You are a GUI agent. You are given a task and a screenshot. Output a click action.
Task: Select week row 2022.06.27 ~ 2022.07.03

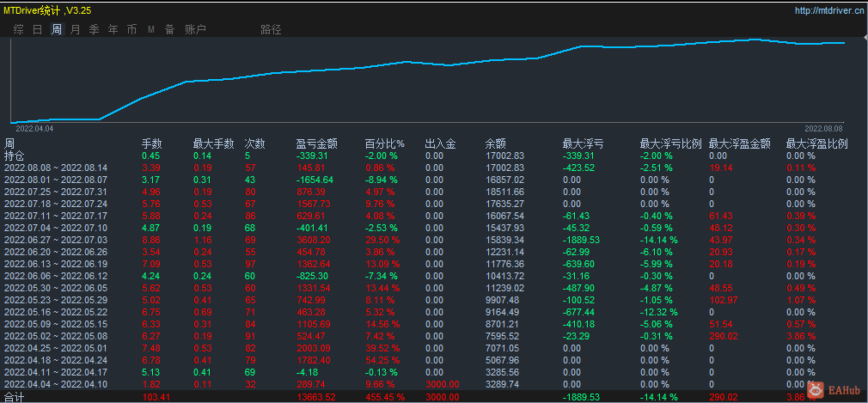(x=55, y=240)
